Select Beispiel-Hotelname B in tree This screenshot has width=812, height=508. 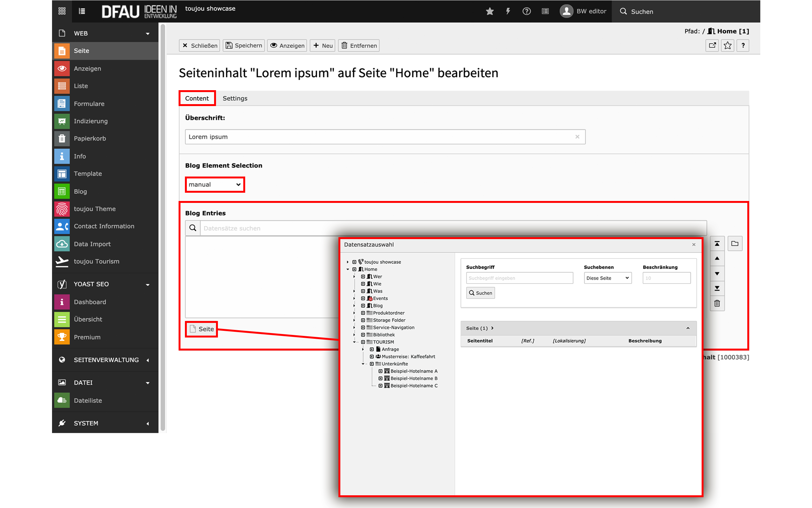pos(414,378)
